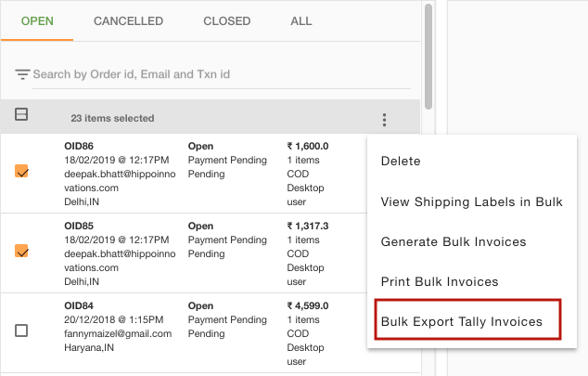The height and width of the screenshot is (376, 588).
Task: Choose Generate Bulk Invoices option
Action: point(454,241)
